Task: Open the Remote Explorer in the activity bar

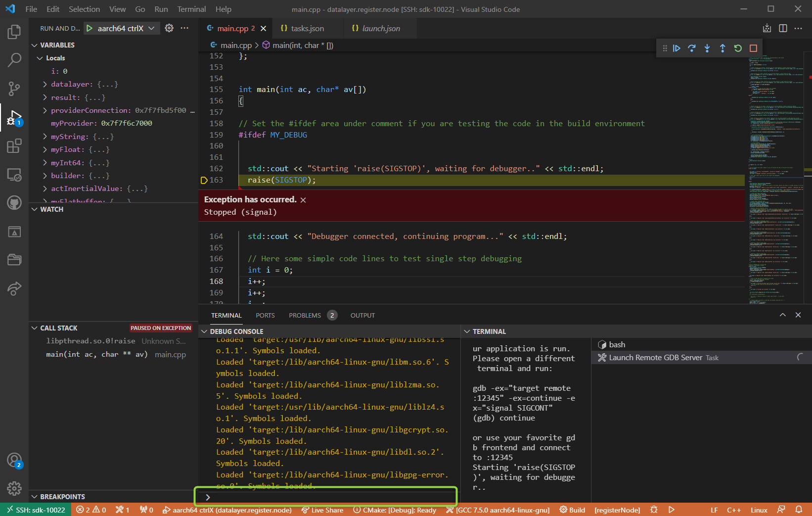Action: pos(14,175)
